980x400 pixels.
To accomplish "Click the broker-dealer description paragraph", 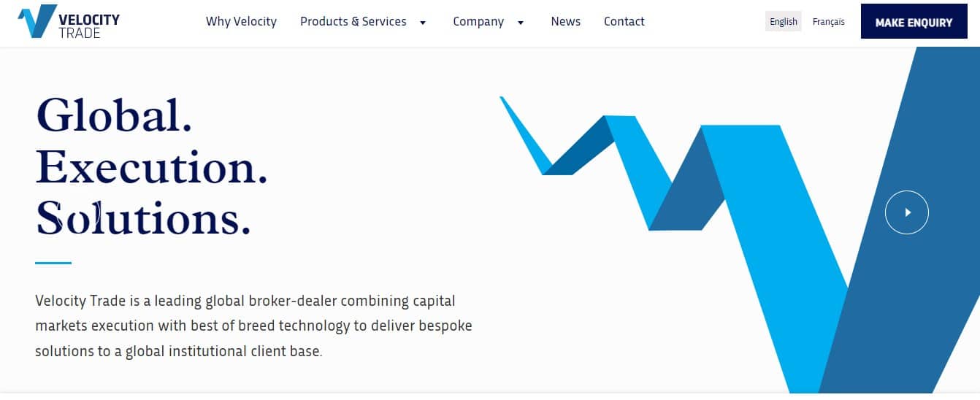I will 253,326.
